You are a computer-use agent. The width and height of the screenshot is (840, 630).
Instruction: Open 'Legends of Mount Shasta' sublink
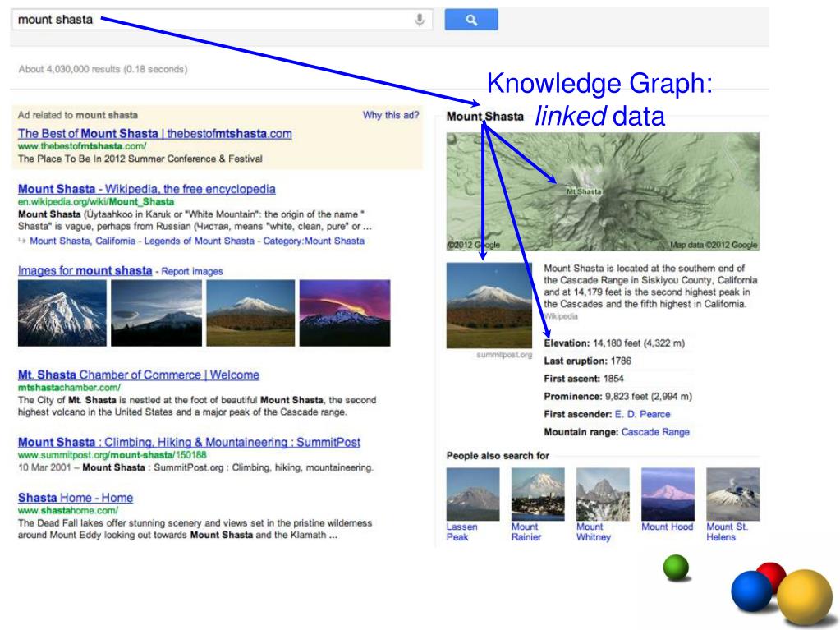click(200, 241)
